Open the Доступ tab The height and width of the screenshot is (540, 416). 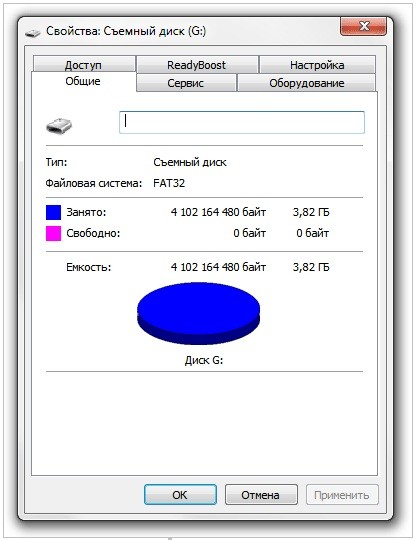(x=83, y=64)
